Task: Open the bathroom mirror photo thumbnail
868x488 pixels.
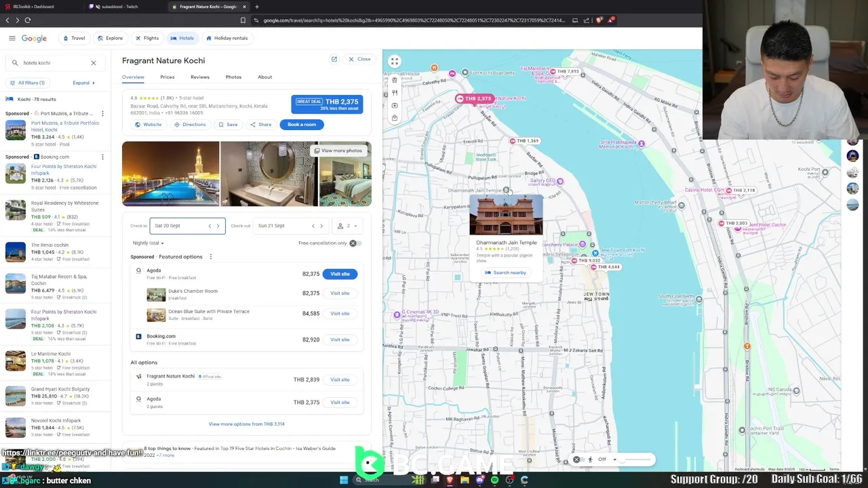Action: [269, 174]
